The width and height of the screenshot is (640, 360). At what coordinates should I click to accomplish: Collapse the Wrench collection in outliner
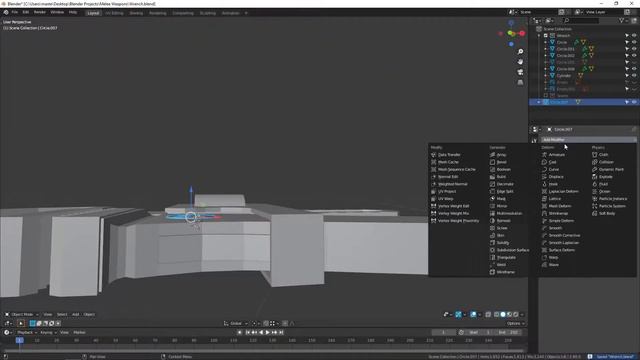click(x=539, y=36)
